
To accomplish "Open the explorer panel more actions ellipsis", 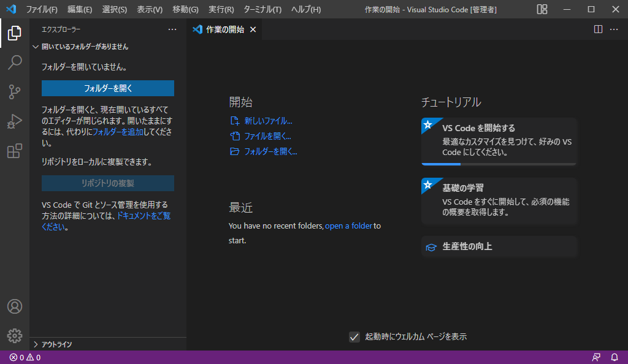I will tap(172, 29).
